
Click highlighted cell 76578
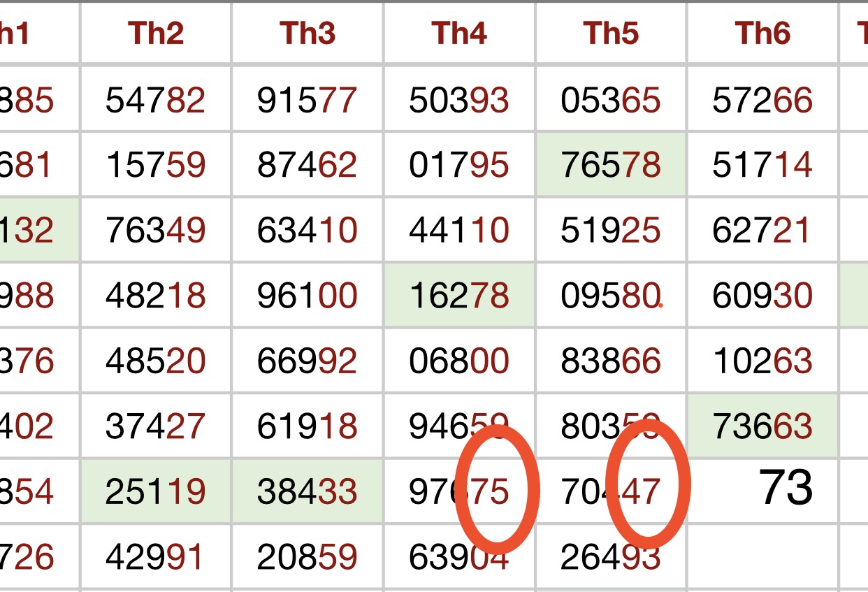point(611,165)
